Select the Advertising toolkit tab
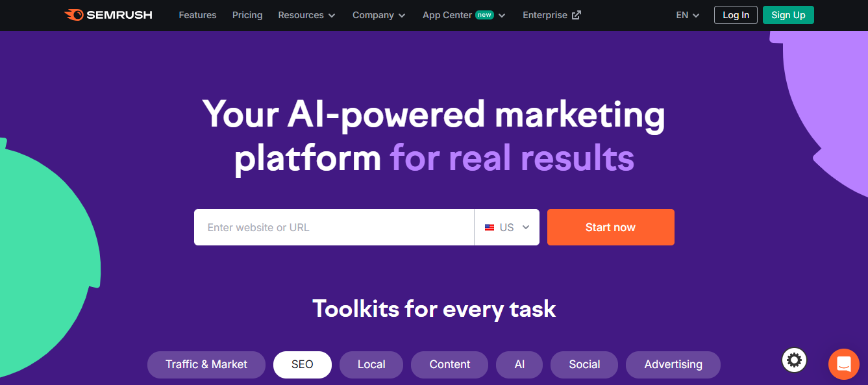The height and width of the screenshot is (385, 868). 673,364
